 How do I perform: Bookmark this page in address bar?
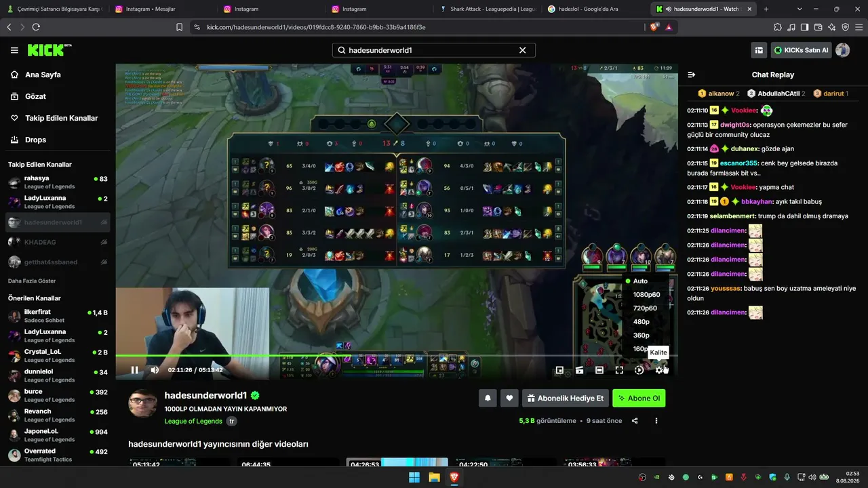click(179, 27)
